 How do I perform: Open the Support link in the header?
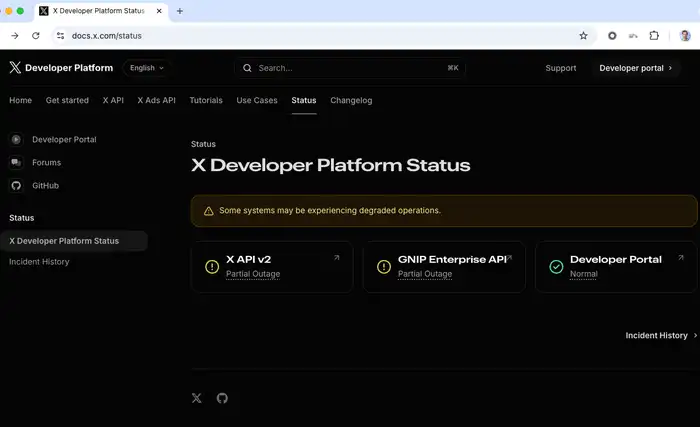point(561,68)
